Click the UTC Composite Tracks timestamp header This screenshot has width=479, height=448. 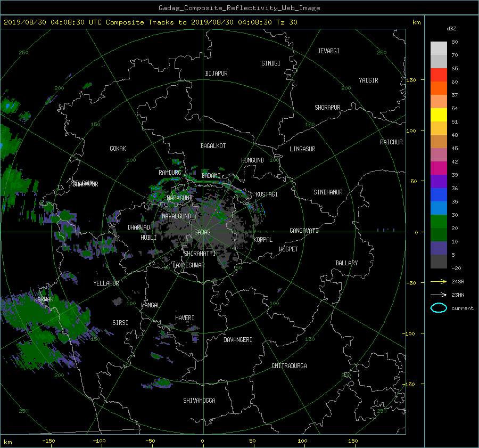pyautogui.click(x=150, y=22)
